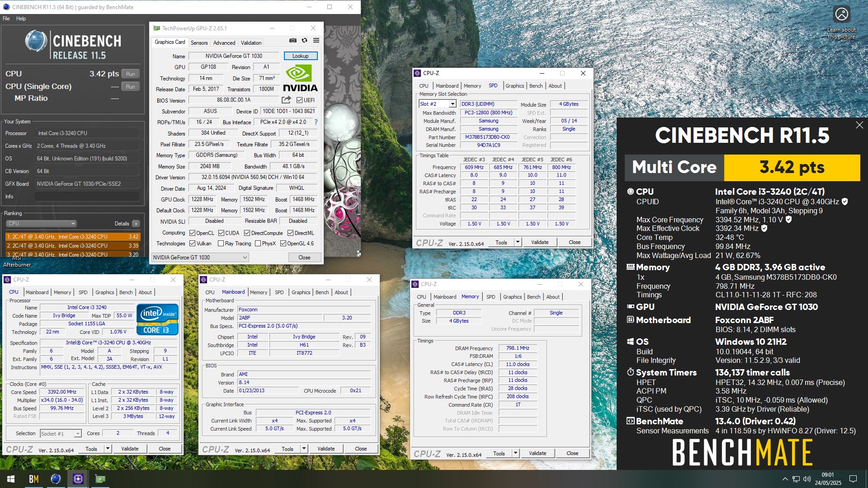
Task: Switch to GPU-Z Validation tab
Action: (251, 43)
